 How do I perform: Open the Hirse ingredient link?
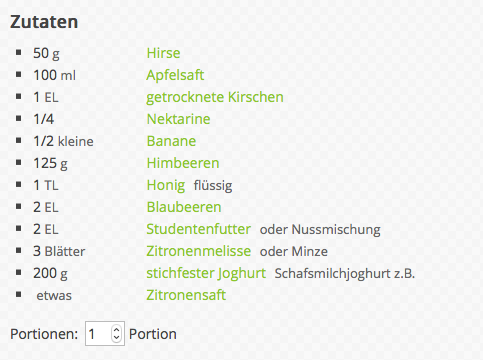[163, 53]
